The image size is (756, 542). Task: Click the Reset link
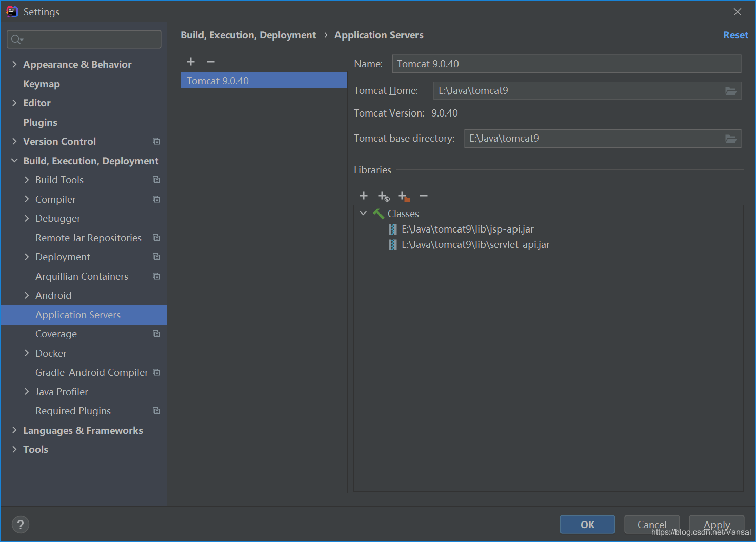pos(735,35)
